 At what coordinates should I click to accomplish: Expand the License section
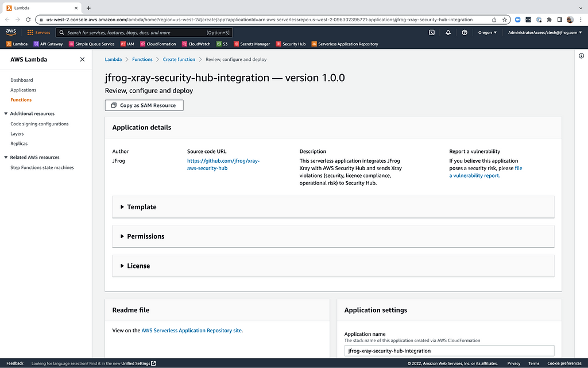pos(138,266)
